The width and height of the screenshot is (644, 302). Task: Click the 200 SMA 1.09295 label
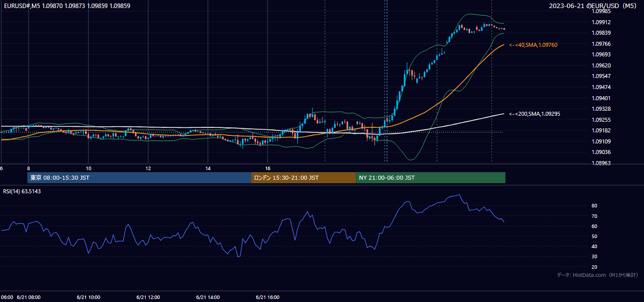coord(535,114)
